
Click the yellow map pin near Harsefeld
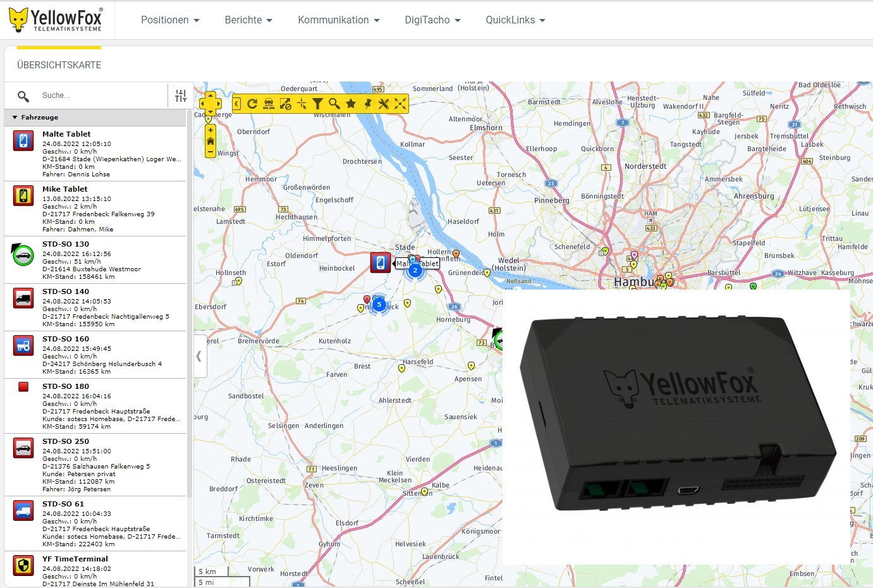click(x=401, y=369)
